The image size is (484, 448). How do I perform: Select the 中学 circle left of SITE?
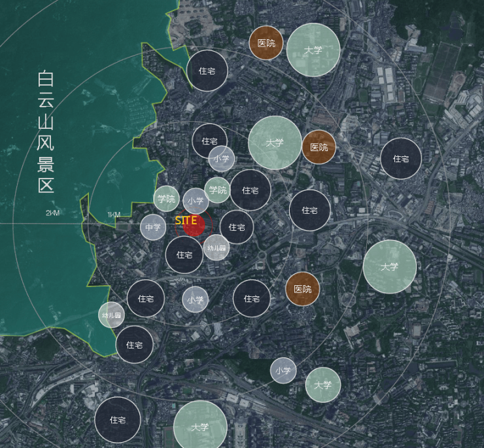click(x=153, y=228)
